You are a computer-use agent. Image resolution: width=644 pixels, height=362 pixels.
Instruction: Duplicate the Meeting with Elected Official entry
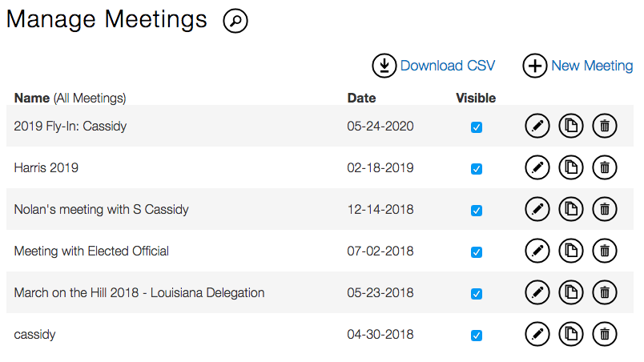(571, 251)
